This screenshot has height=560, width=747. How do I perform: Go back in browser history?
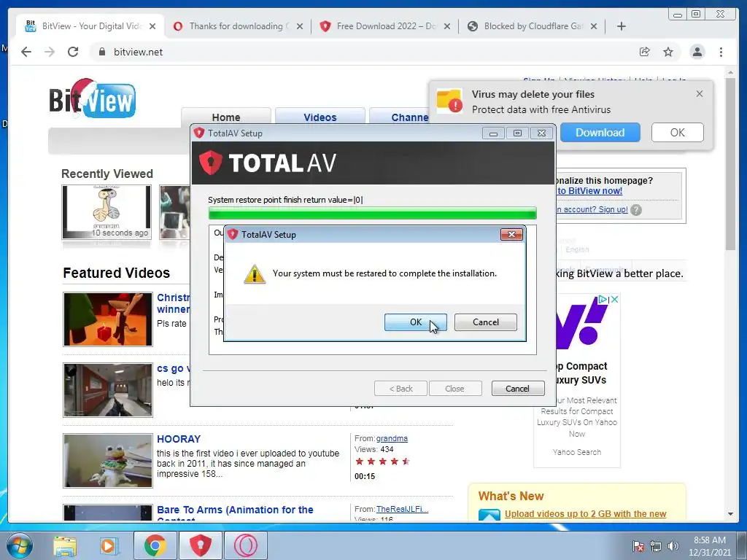click(26, 52)
